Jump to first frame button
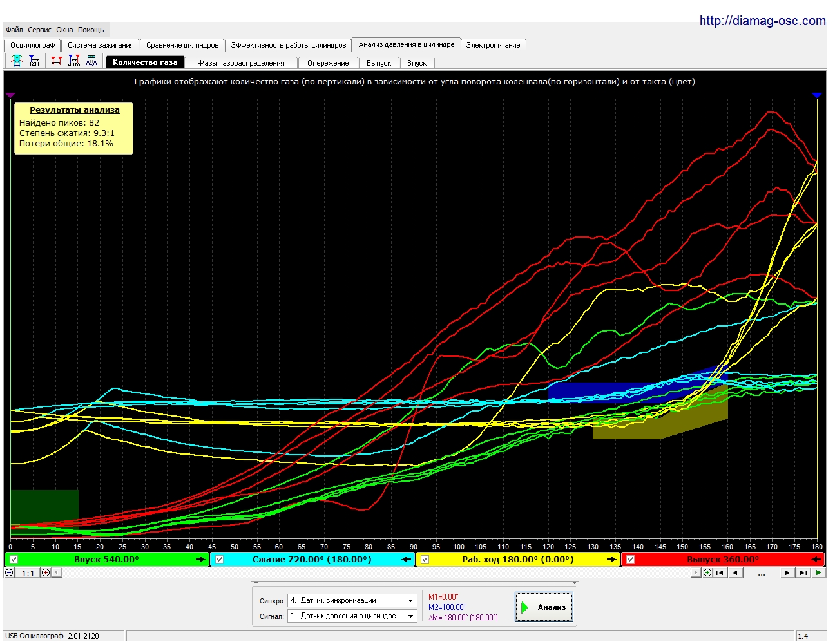 (720, 573)
